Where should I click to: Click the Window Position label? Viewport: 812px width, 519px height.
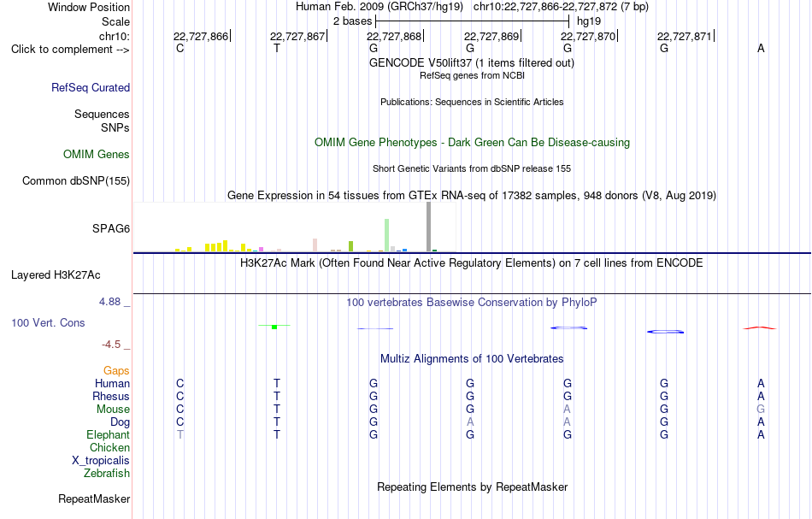(x=89, y=7)
